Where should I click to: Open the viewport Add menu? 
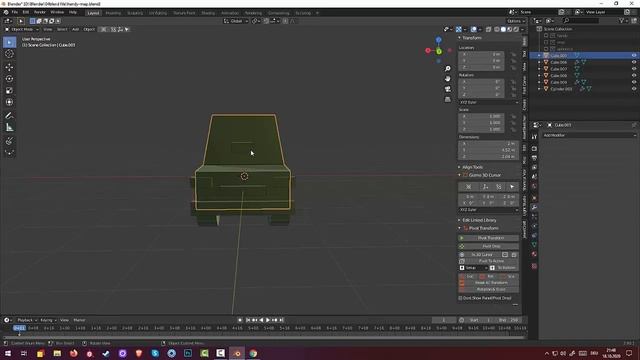click(x=76, y=29)
